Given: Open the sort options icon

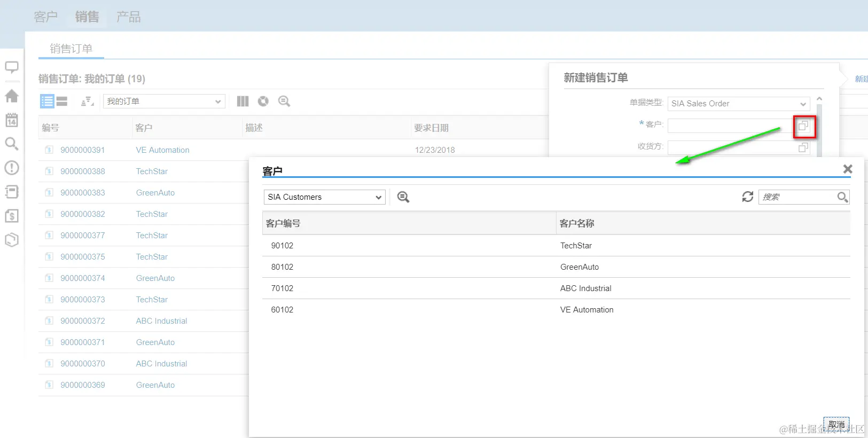Looking at the screenshot, I should tap(87, 101).
